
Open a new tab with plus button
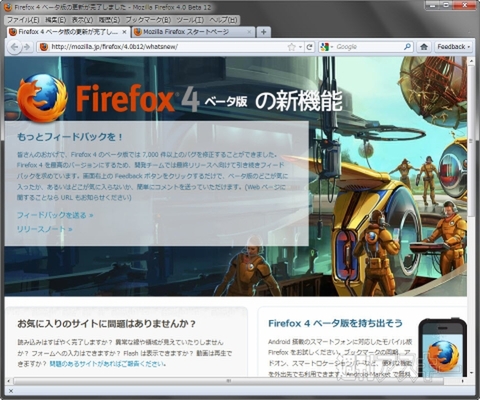(x=263, y=32)
